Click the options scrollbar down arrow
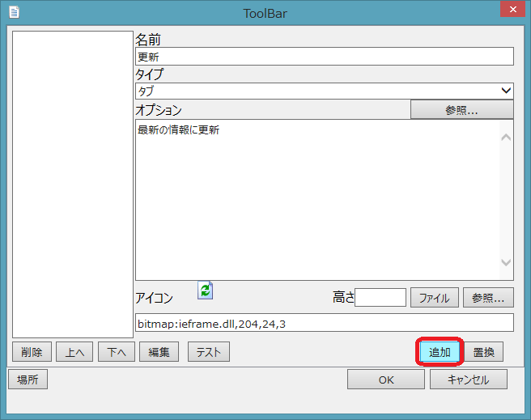 pyautogui.click(x=506, y=263)
